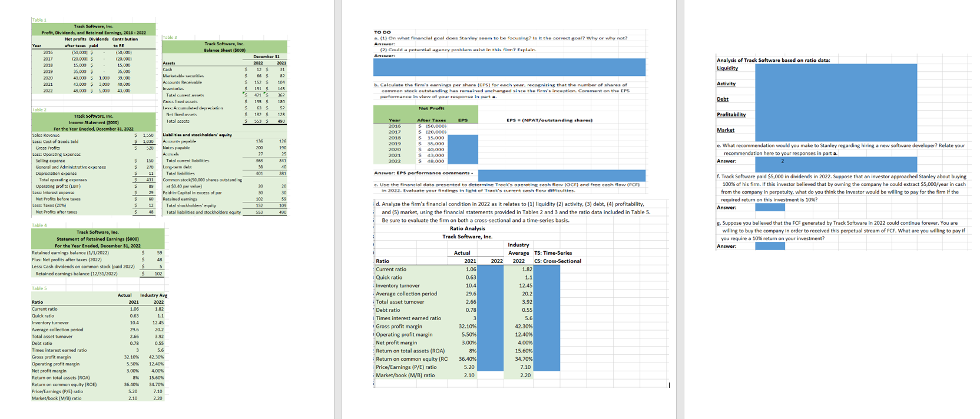The width and height of the screenshot is (980, 419).
Task: Click the underlined 'Profitability' label
Action: pos(731,115)
